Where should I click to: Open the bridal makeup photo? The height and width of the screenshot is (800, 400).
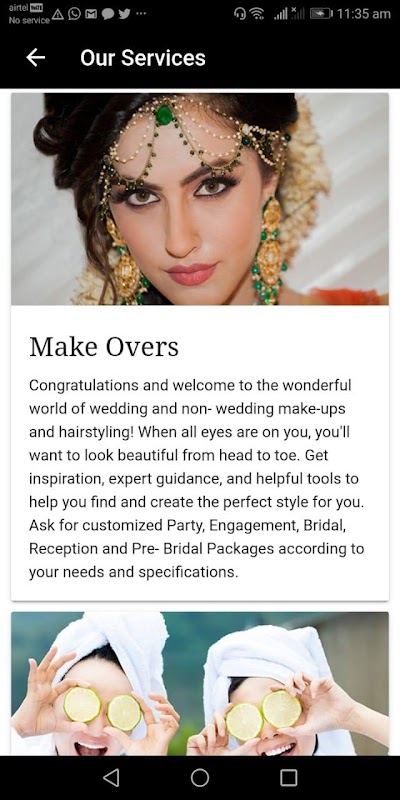click(x=200, y=199)
